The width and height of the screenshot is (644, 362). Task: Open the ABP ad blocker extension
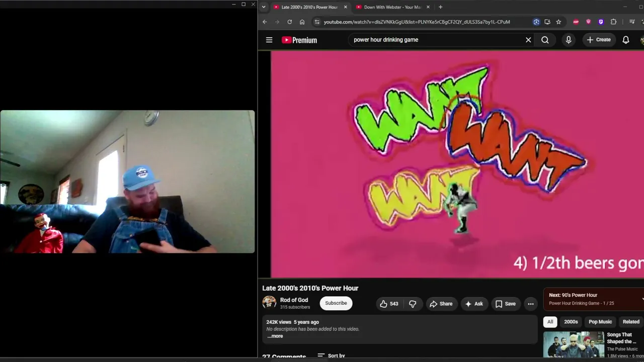tap(576, 22)
